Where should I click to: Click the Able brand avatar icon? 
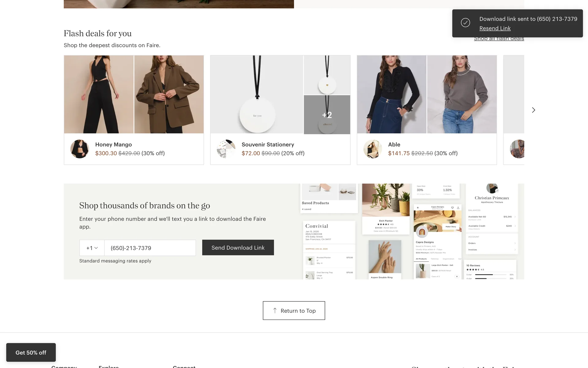pos(372,149)
